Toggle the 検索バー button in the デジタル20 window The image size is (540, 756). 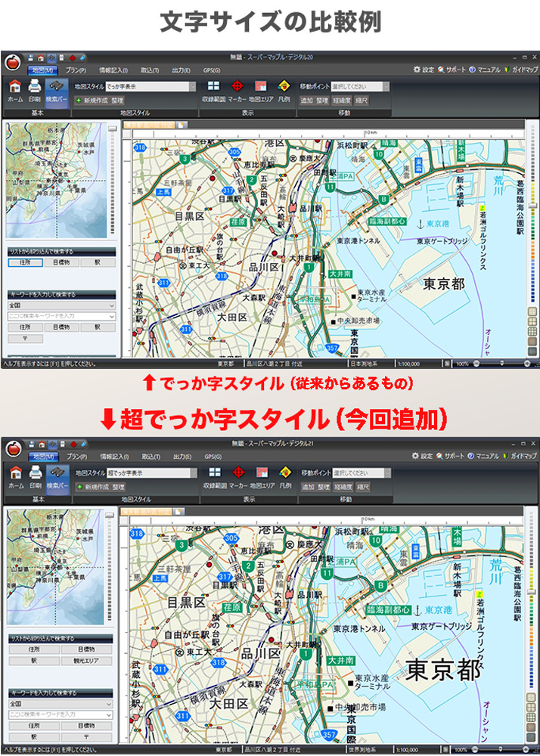(x=57, y=93)
